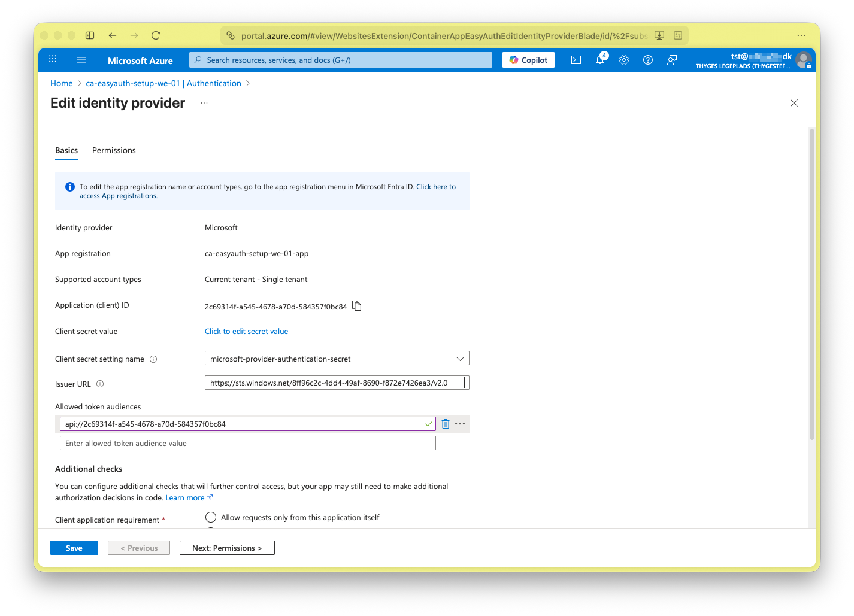
Task: Go back in the browser
Action: coord(113,35)
